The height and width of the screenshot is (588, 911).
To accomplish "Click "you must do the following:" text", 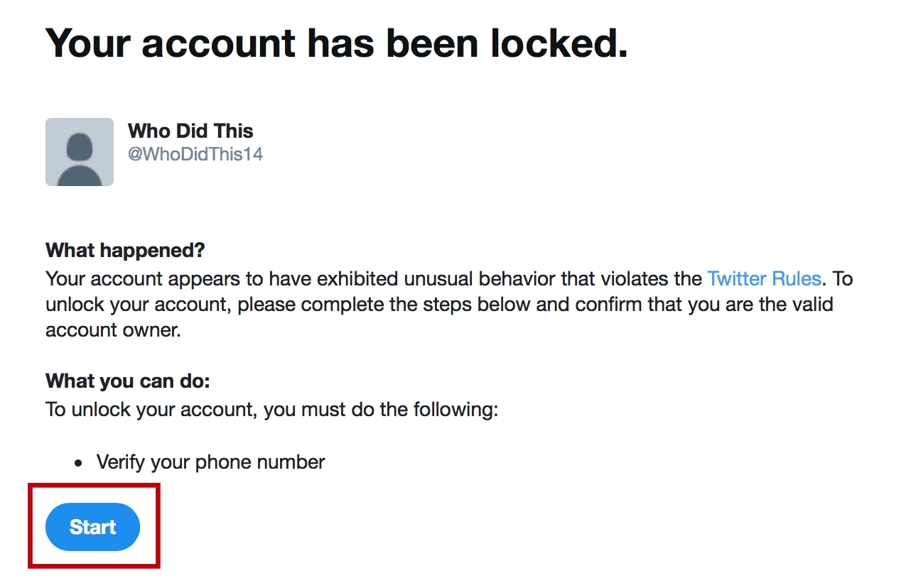I will tap(381, 410).
